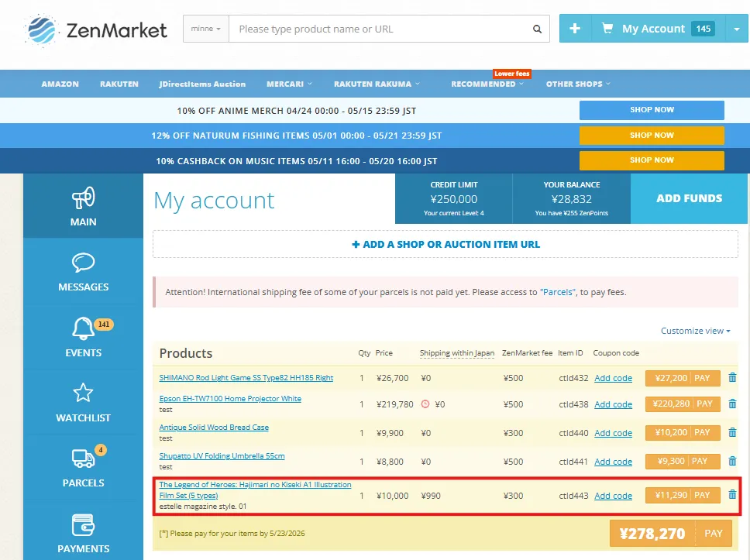Pay ¥11,290 for the Legend of Heroes set
750x560 pixels.
682,495
